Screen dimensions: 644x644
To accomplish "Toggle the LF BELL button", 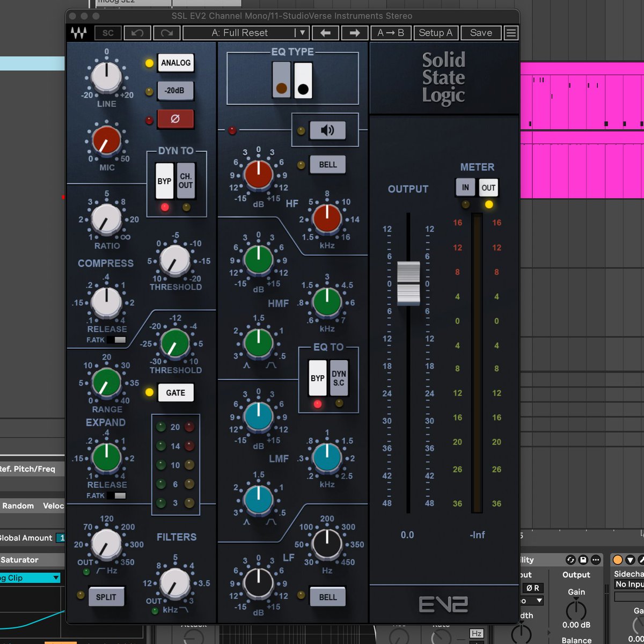I will [327, 597].
